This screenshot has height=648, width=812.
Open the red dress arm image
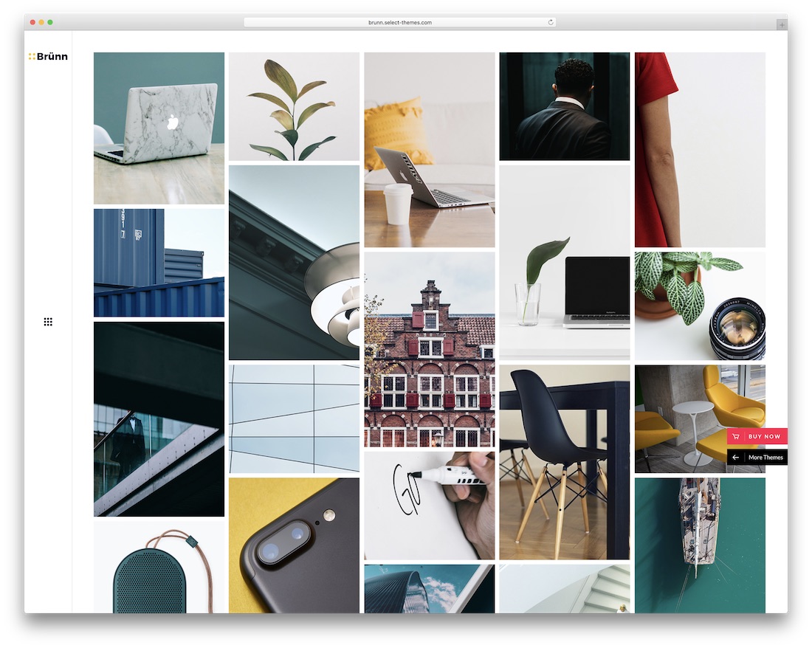[700, 149]
